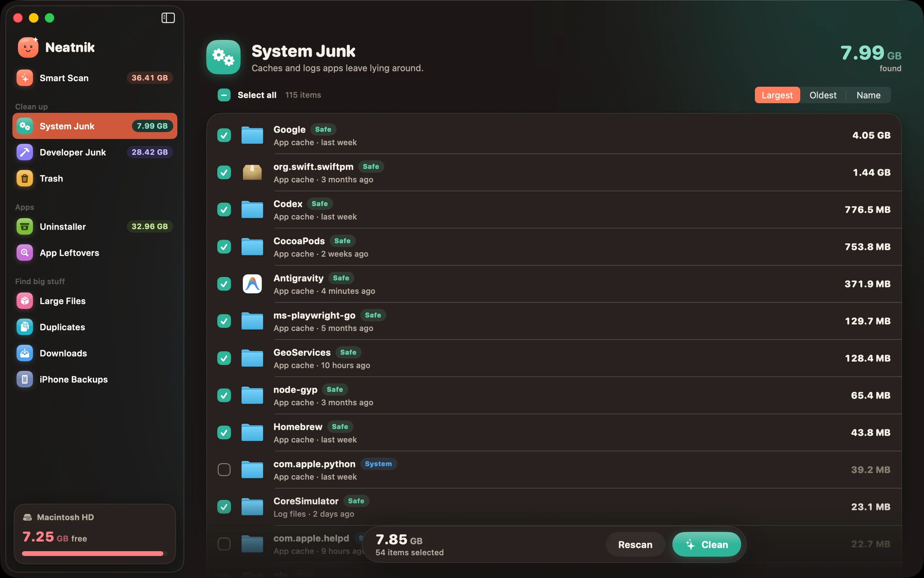Click the 7.25 GB free text
Screen dimensions: 924x578
[x=55, y=537]
